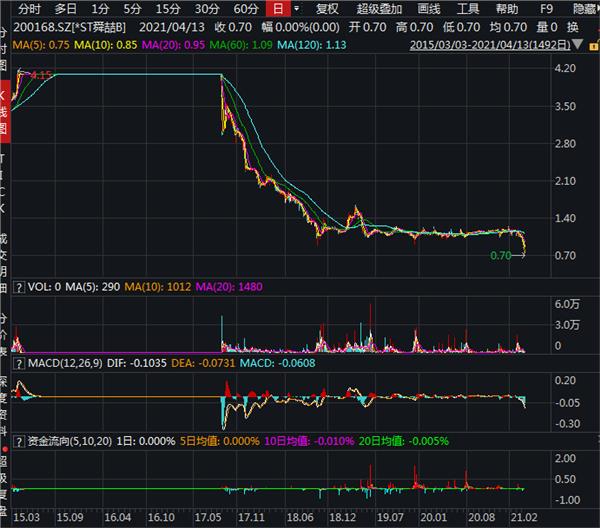The image size is (600, 528).
Task: Click the K线图 sidebar tab
Action: [x=4, y=105]
